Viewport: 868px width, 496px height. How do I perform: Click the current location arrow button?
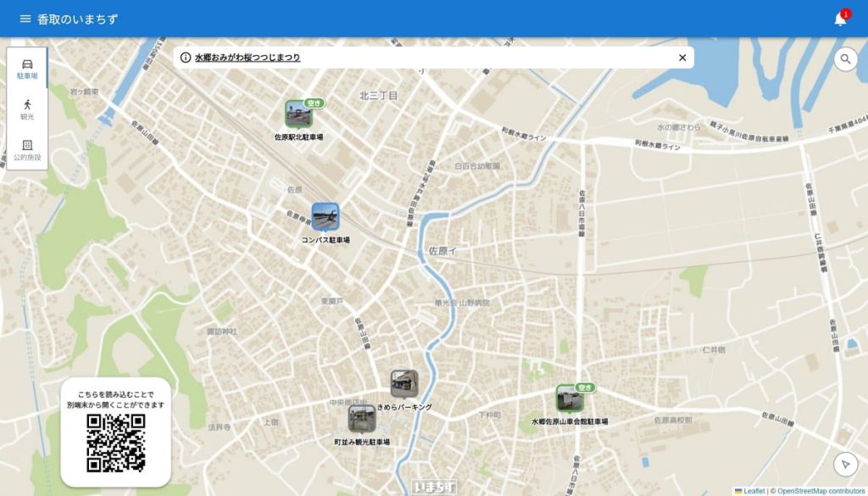coord(845,464)
